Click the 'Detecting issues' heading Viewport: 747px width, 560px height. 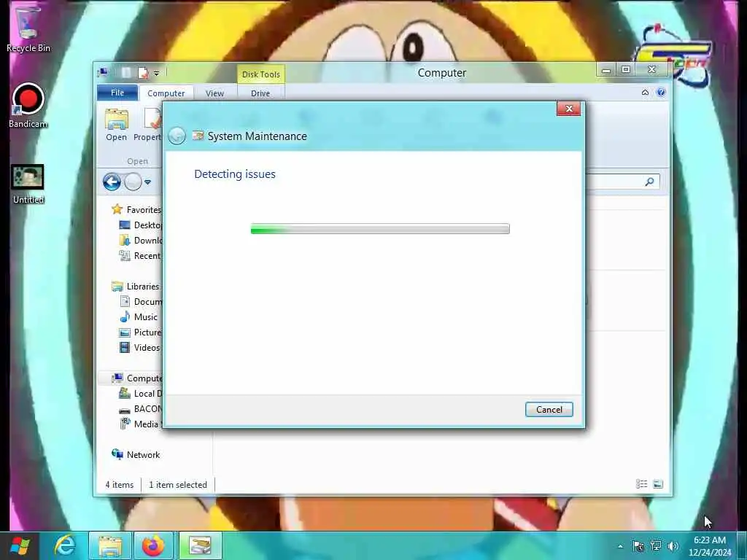pos(235,174)
